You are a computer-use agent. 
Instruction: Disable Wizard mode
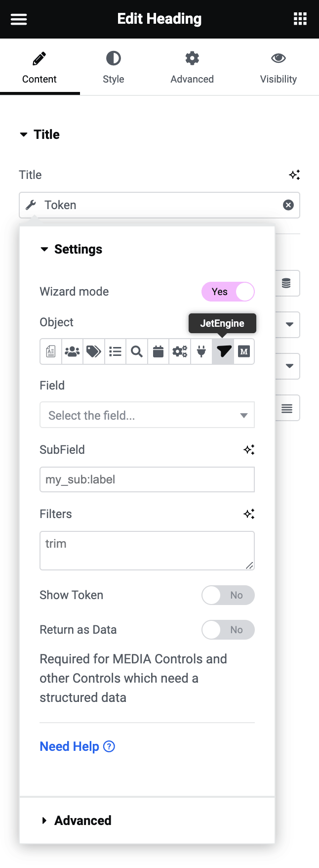point(228,292)
